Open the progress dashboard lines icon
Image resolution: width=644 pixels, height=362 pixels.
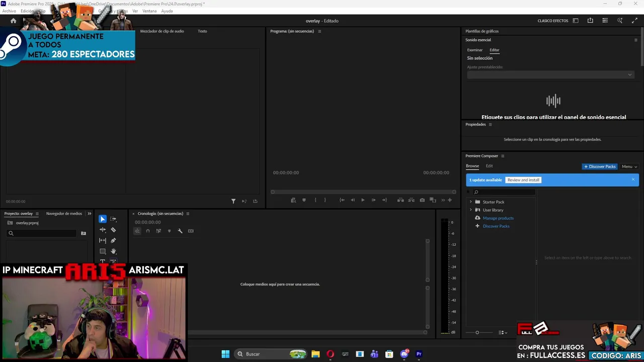605,21
